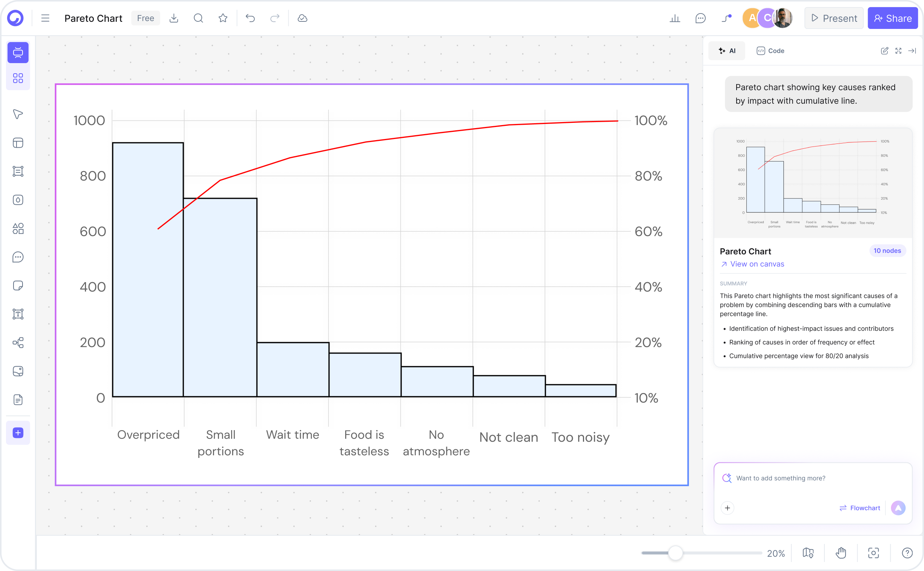Click the Too noisy axis label
924x571 pixels.
click(580, 437)
